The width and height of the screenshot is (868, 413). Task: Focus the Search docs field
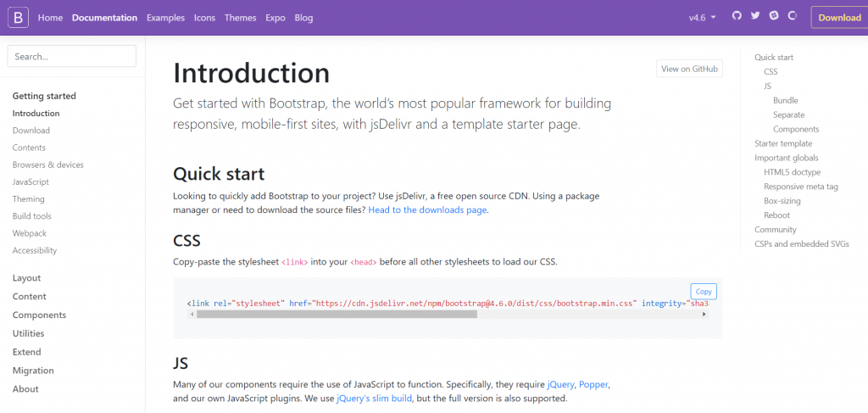tap(71, 57)
